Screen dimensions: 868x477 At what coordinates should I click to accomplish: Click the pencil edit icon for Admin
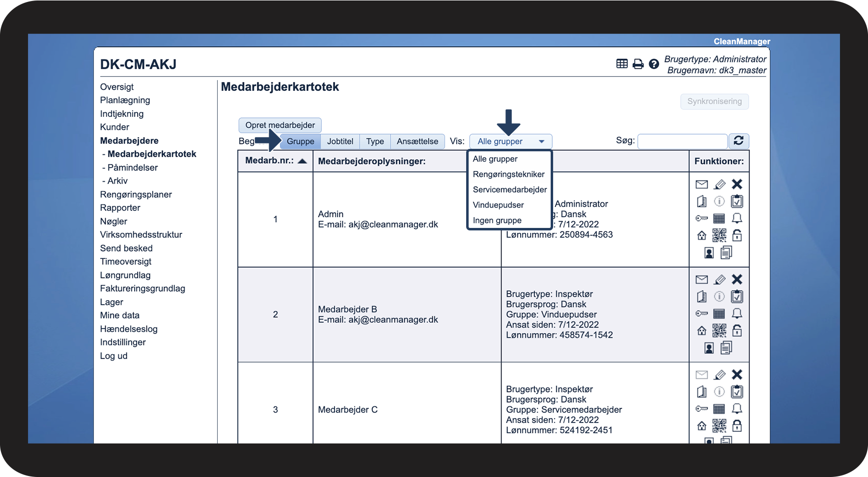tap(720, 184)
